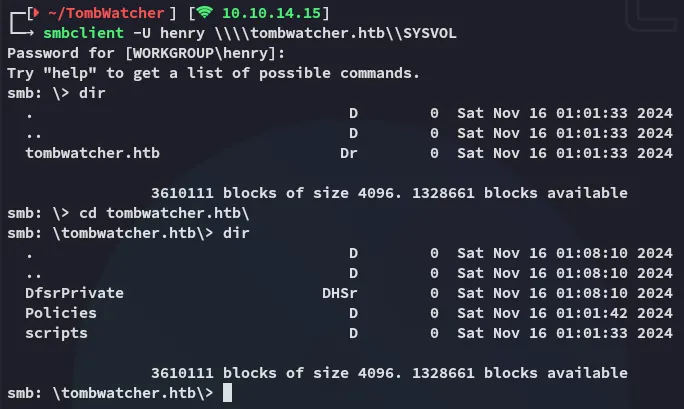Select the tombwatcher.htb directory entry
684x409 pixels.
pyautogui.click(x=92, y=153)
